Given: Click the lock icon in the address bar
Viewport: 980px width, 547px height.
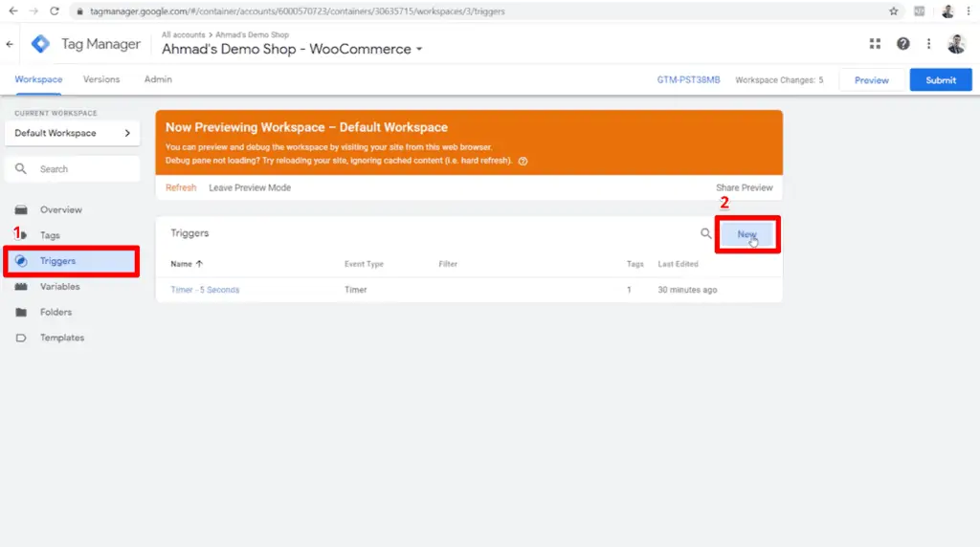Looking at the screenshot, I should 79,11.
